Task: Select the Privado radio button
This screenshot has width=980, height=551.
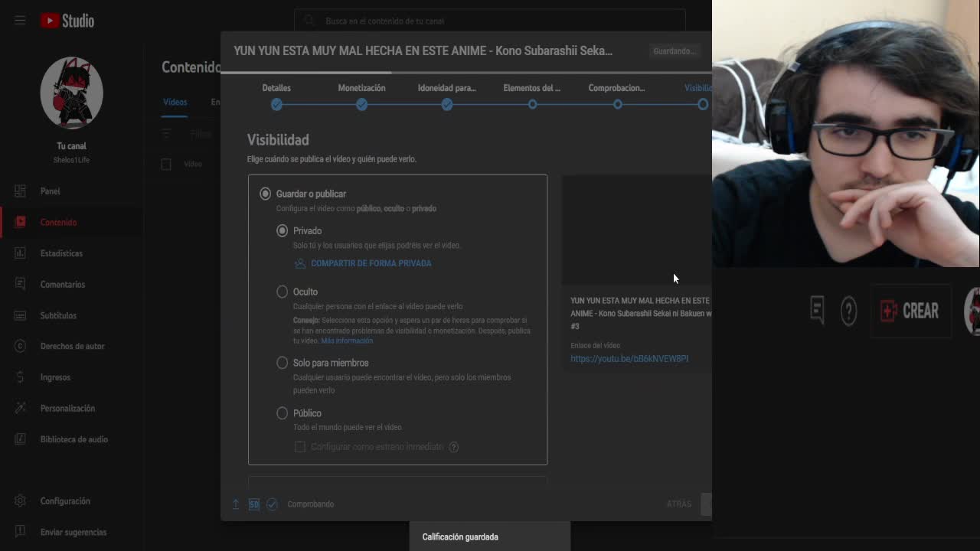Action: tap(283, 230)
